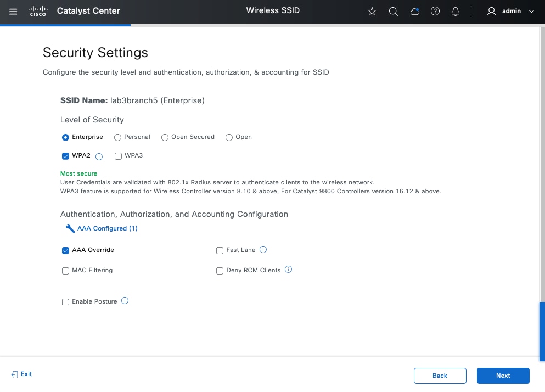Open the AAA Configured (1) link

click(107, 228)
